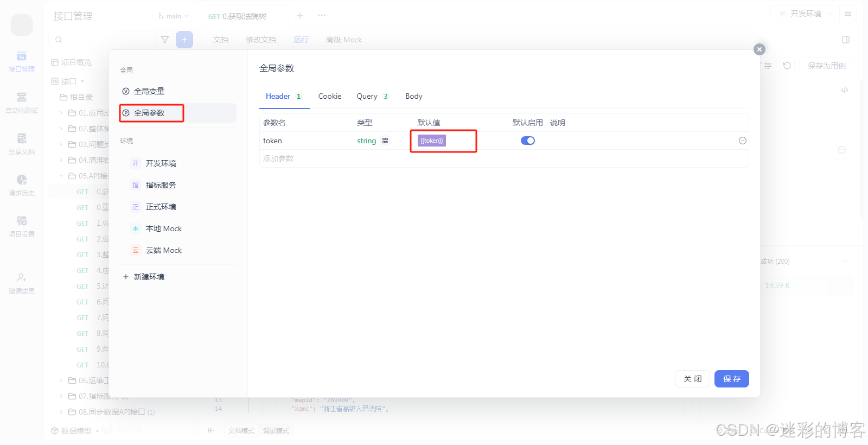Click the hamburger menu at top right

[x=848, y=14]
